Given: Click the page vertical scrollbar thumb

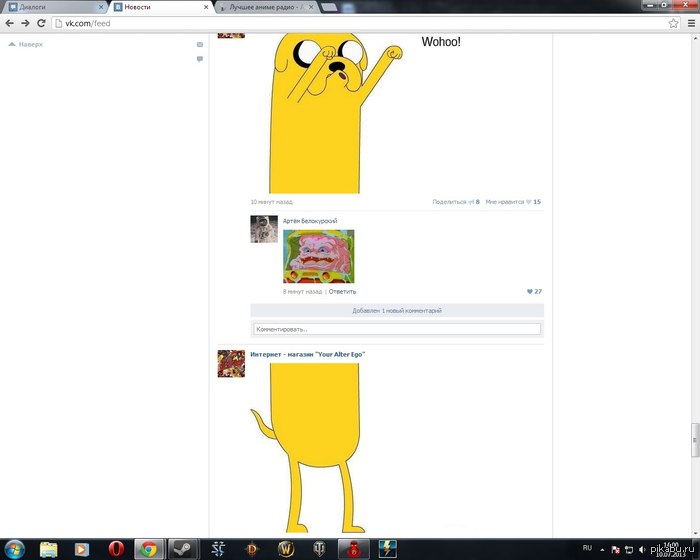Looking at the screenshot, I should (x=695, y=440).
